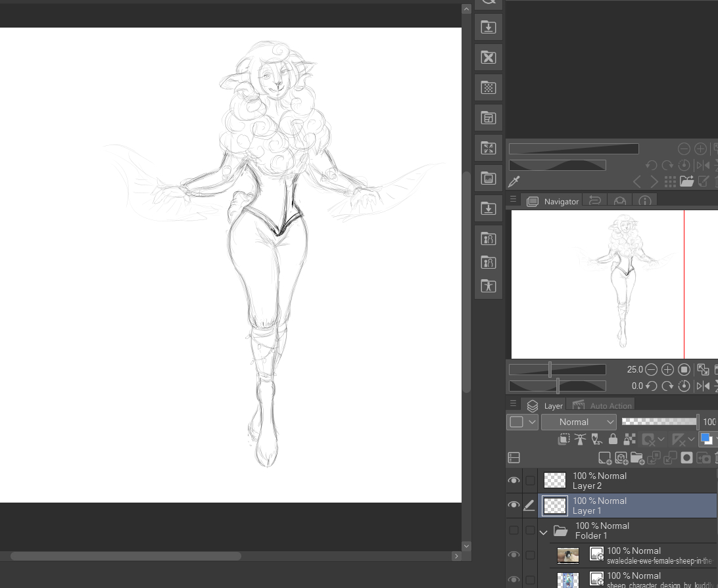Image resolution: width=718 pixels, height=588 pixels.
Task: Click Set as Reference Layer lighthouse icon
Action: (580, 440)
